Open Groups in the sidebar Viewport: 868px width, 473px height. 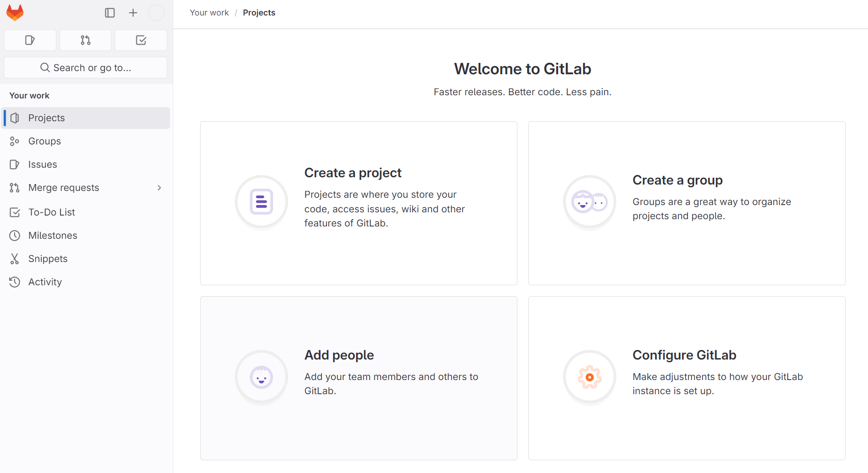87,141
